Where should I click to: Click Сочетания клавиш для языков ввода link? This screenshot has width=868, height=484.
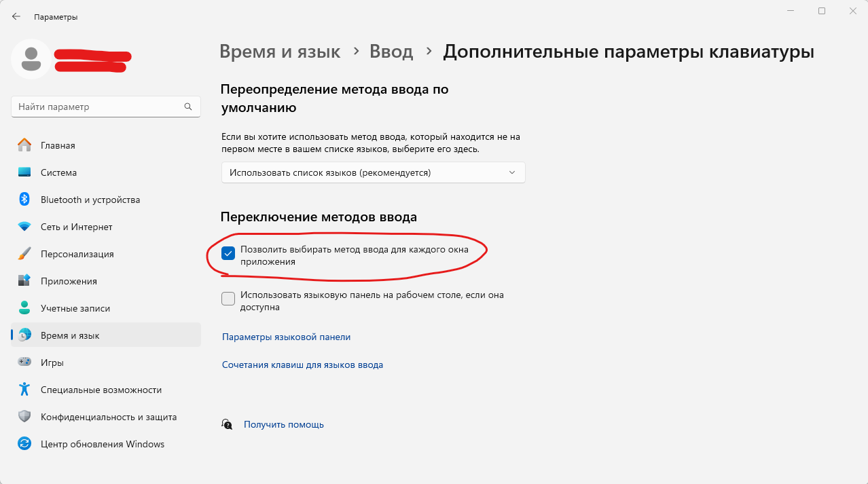click(302, 365)
